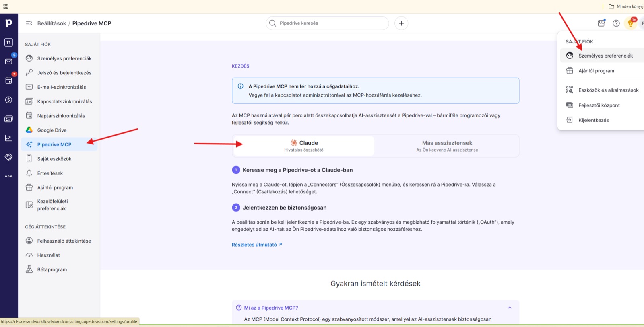Viewport: 644px width, 327px height.
Task: Open Jelszó és bejelentkezés settings
Action: tap(59, 73)
